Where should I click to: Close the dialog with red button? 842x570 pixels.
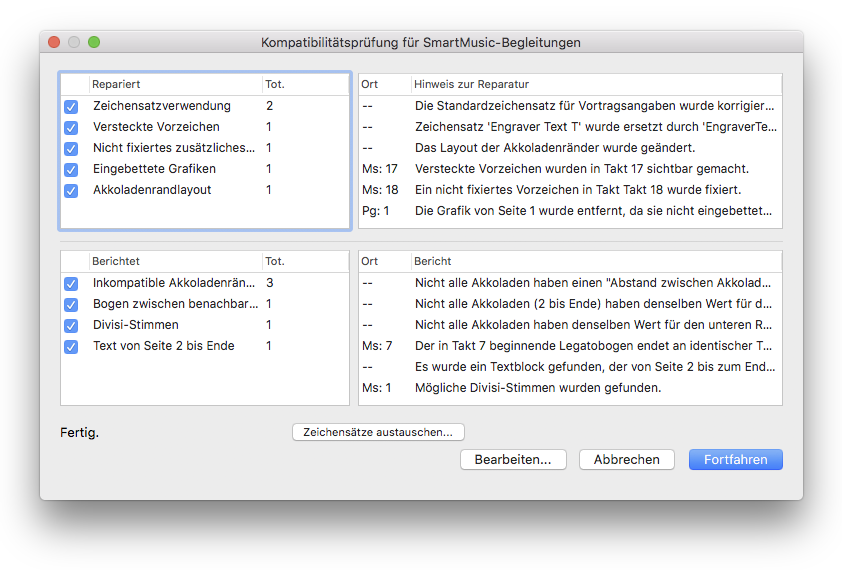(x=54, y=42)
